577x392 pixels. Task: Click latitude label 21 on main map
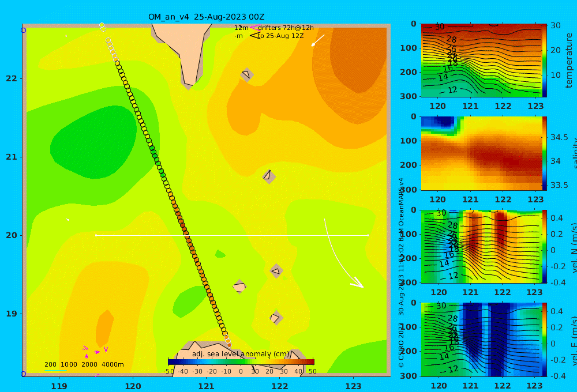click(x=12, y=157)
